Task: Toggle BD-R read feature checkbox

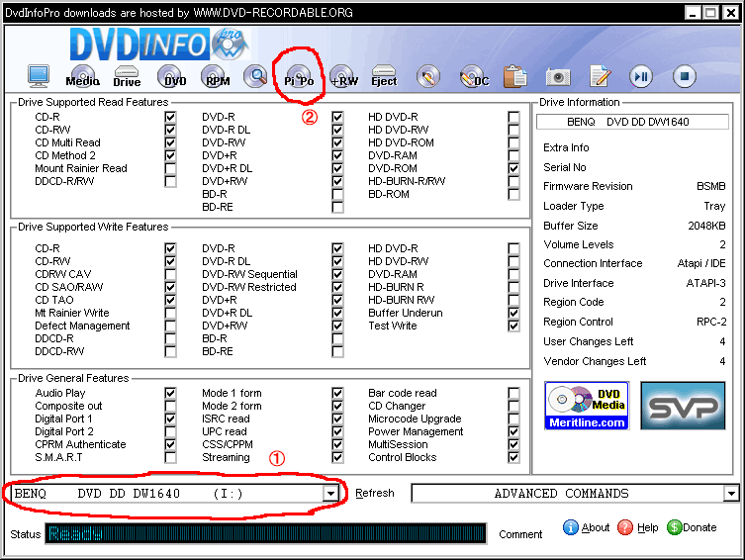Action: tap(337, 194)
